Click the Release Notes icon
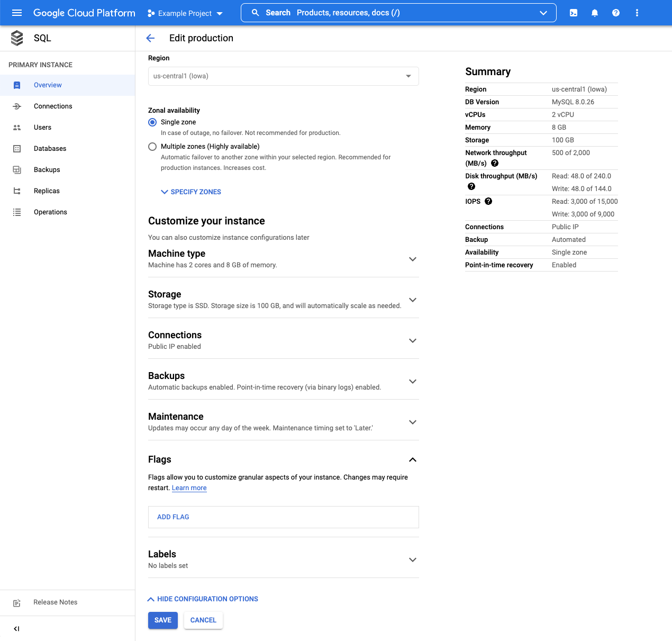Screen dimensions: 672x641 [x=17, y=603]
